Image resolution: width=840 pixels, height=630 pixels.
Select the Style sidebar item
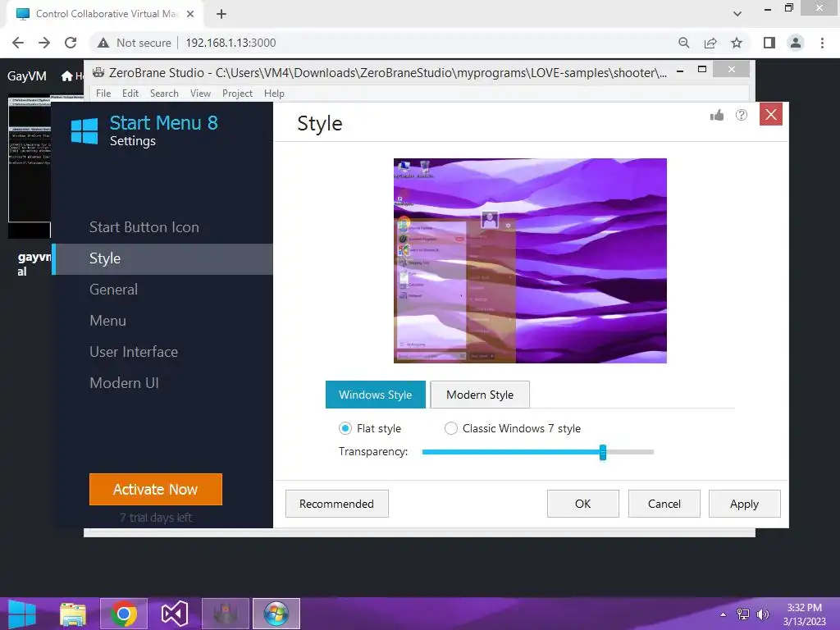coord(162,258)
